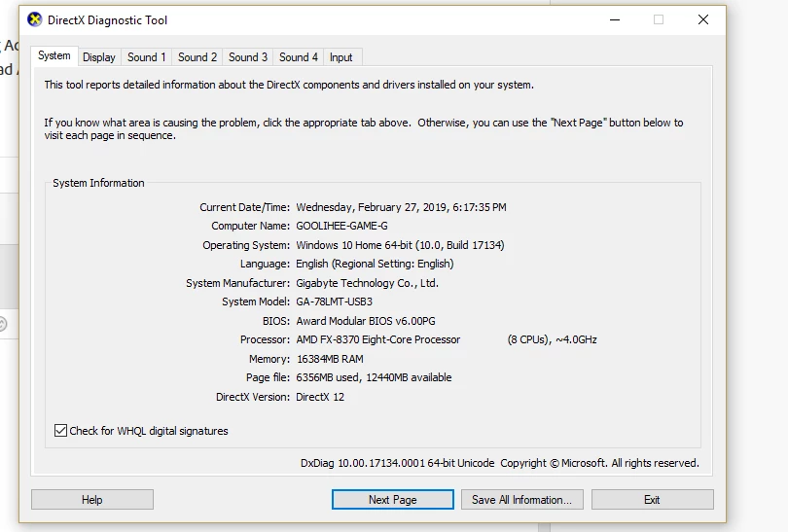Click the Operating System: label

pyautogui.click(x=246, y=245)
